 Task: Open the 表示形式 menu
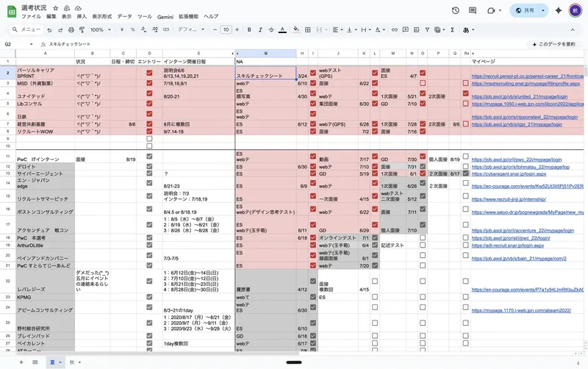click(102, 16)
